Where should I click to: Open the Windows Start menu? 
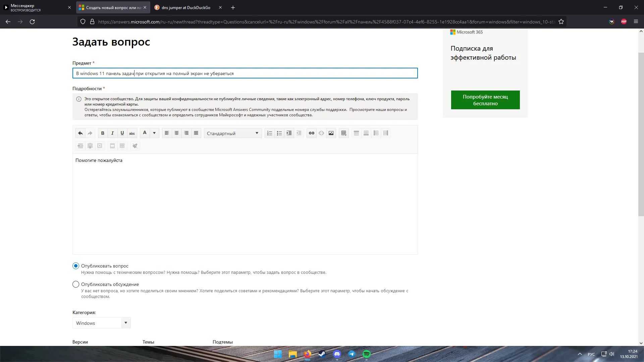[x=278, y=354]
